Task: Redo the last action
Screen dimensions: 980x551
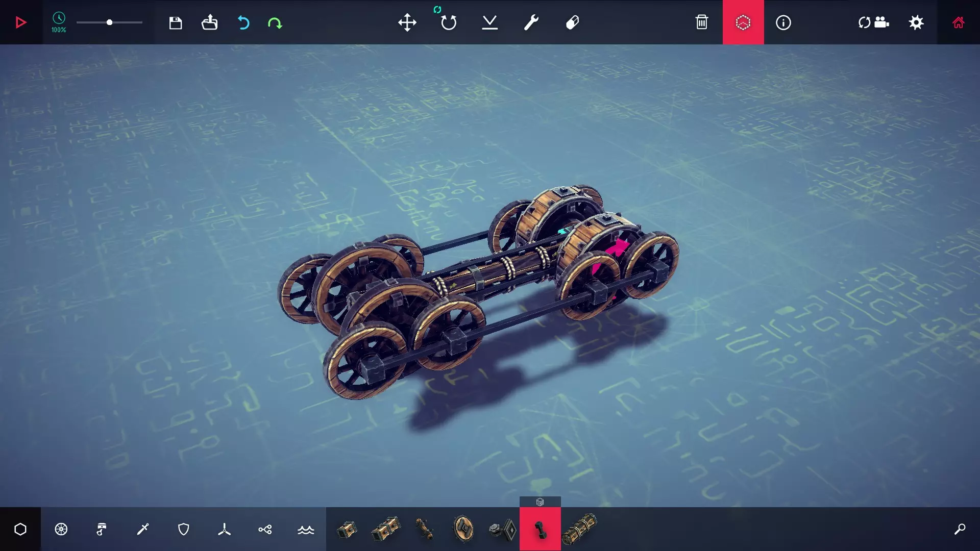Action: (275, 22)
